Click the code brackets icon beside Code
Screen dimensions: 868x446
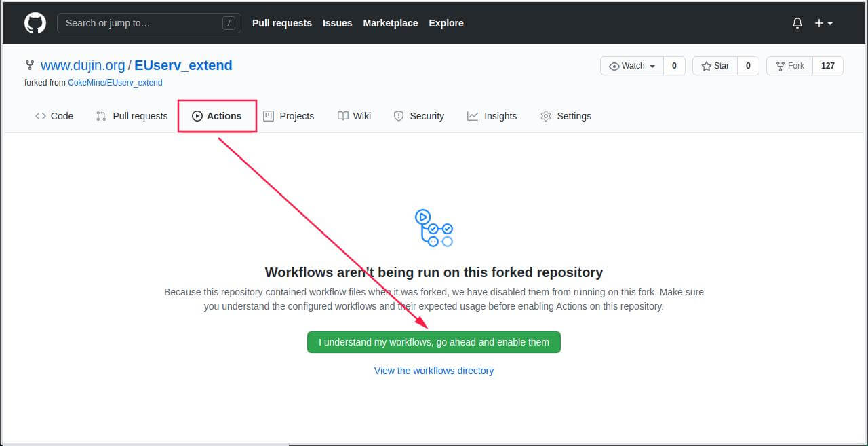coord(41,116)
